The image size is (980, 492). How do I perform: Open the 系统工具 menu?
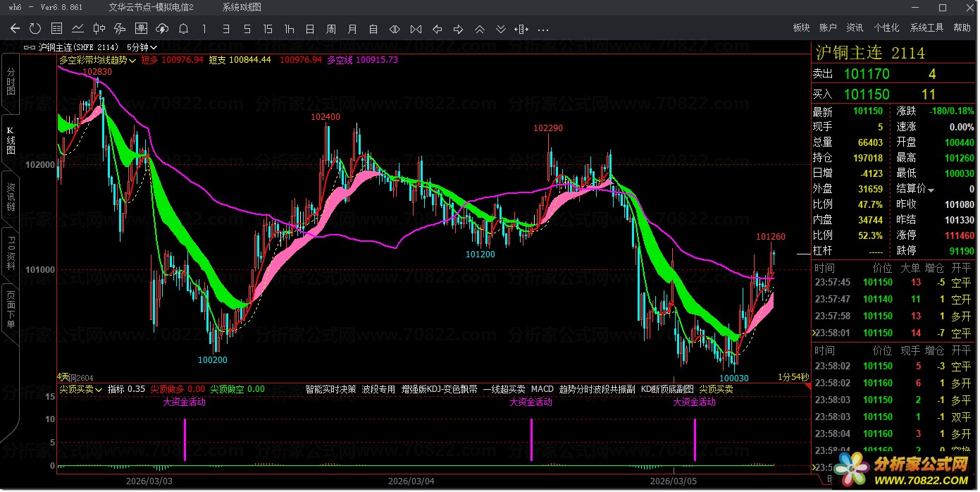[x=926, y=27]
